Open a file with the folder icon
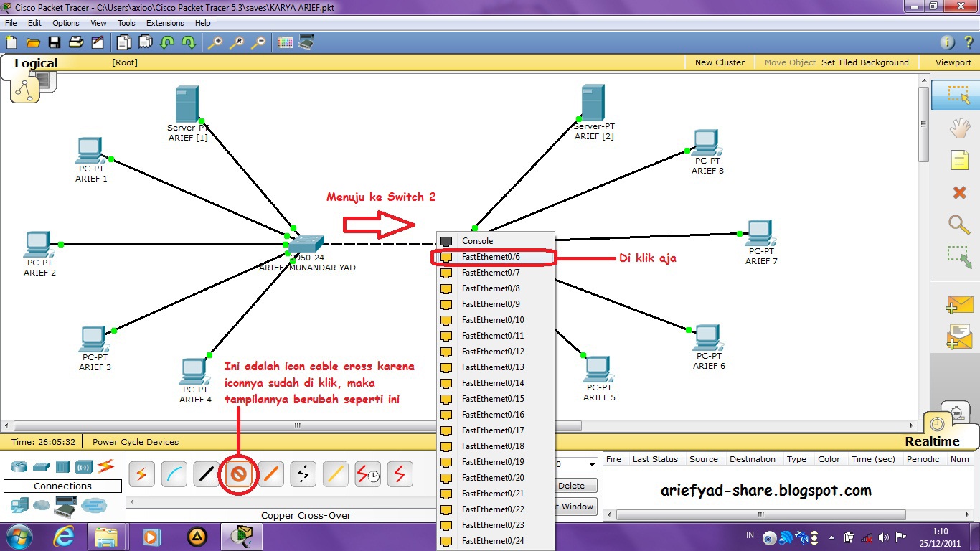Viewport: 980px width, 551px height. pos(33,42)
